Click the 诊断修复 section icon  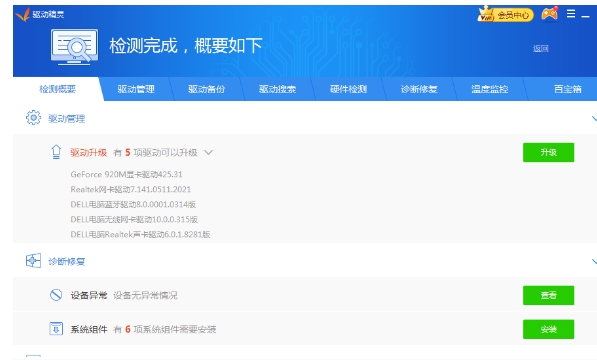tap(34, 261)
